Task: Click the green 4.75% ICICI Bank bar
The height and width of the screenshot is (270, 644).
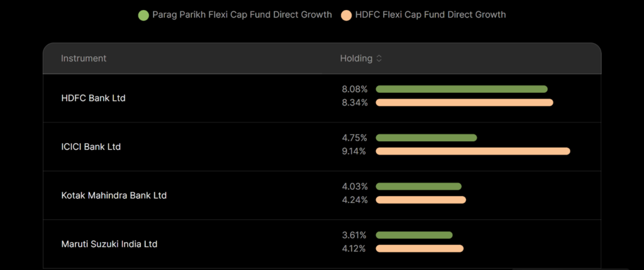Action: click(426, 138)
